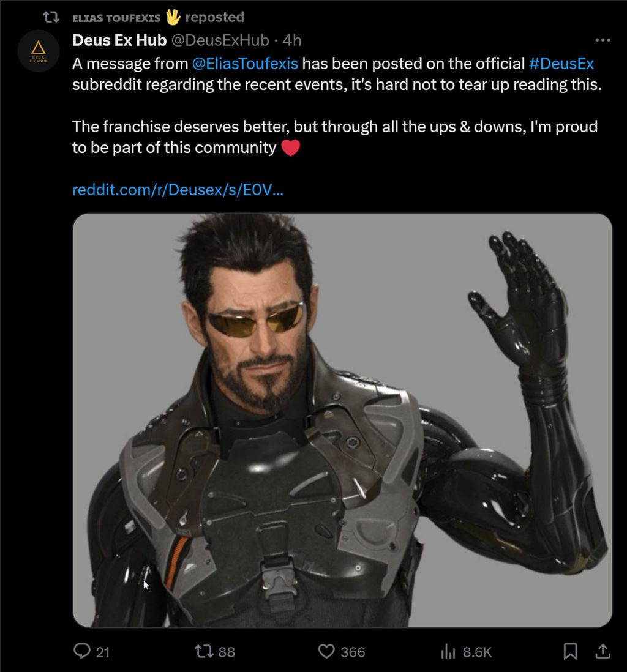Viewport: 627px width, 672px height.
Task: Like this tweet using the heart icon
Action: tap(328, 652)
